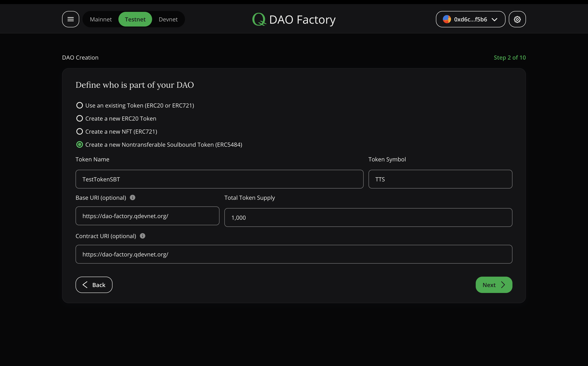The width and height of the screenshot is (588, 366).
Task: Select Create a new NFT (ERC721)
Action: (x=79, y=131)
